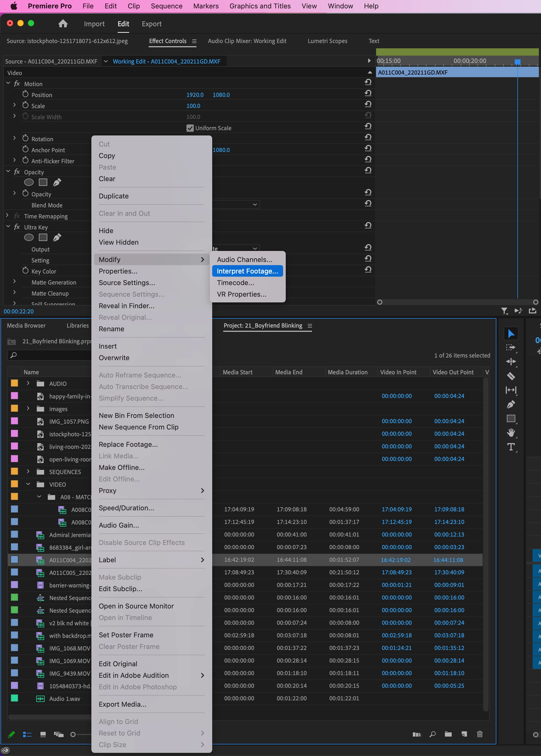541x756 pixels.
Task: Select the Razor tool in toolbar
Action: point(511,376)
